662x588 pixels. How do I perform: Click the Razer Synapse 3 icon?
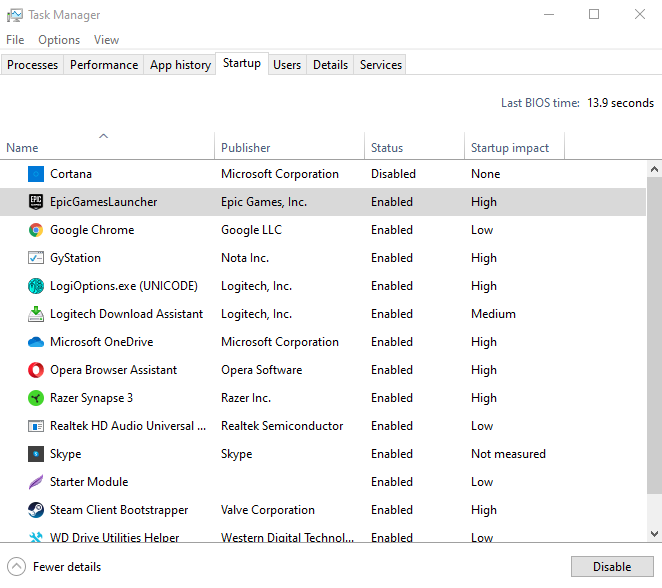[36, 398]
